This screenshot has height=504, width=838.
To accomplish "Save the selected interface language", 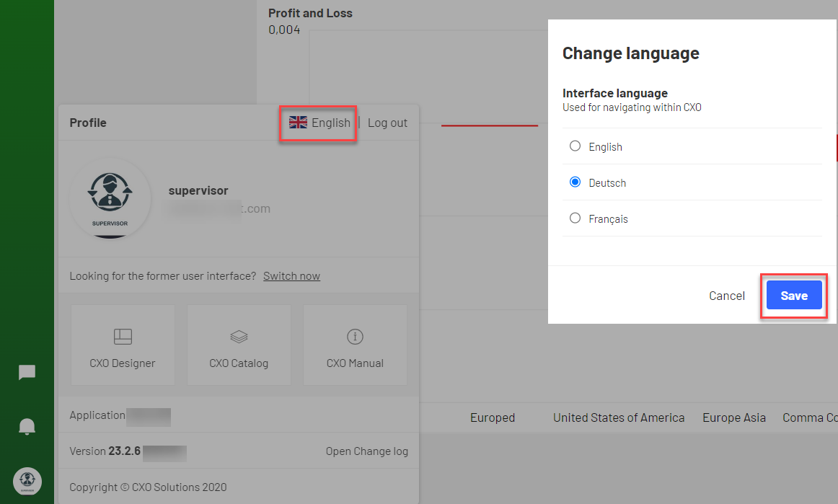I will click(793, 296).
